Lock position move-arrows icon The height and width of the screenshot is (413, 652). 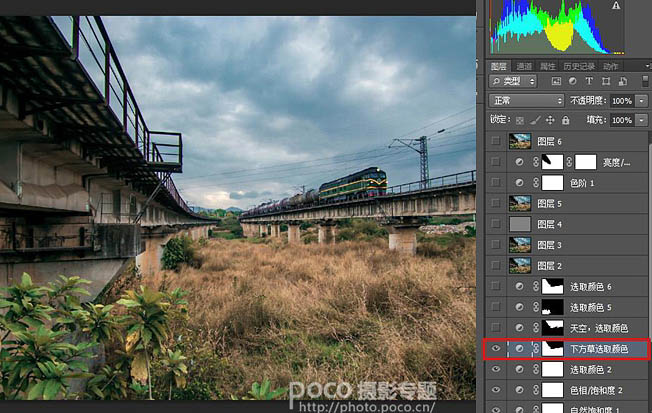coord(550,120)
